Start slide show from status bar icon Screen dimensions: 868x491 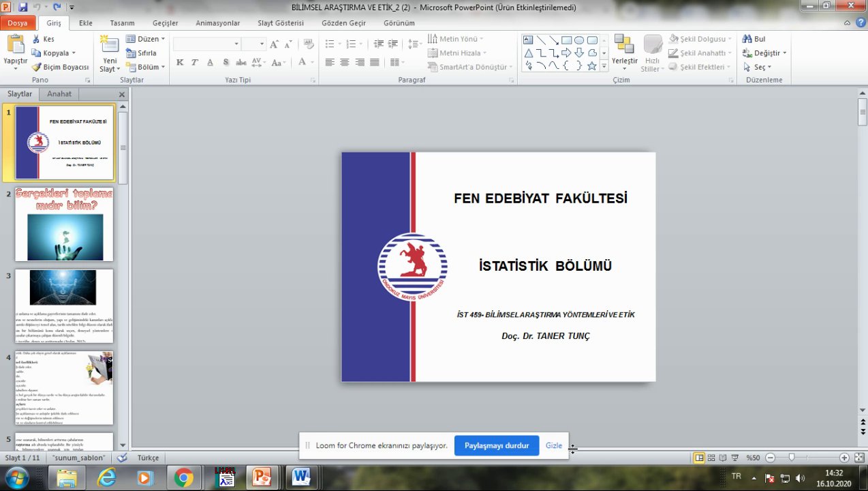(x=735, y=458)
